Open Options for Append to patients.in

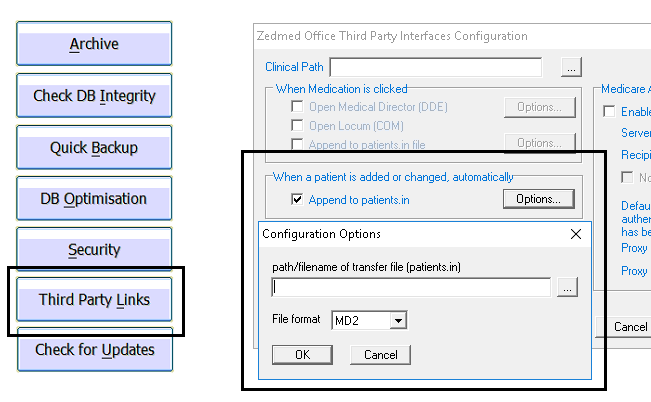click(538, 199)
